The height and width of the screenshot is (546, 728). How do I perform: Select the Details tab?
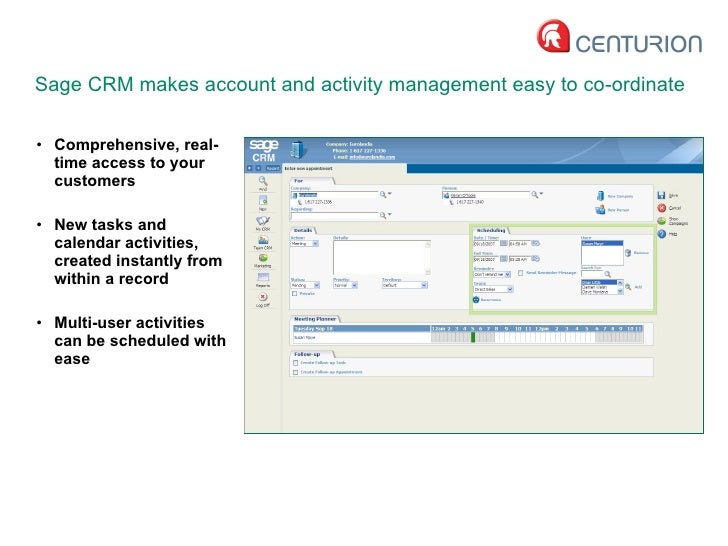pos(303,230)
